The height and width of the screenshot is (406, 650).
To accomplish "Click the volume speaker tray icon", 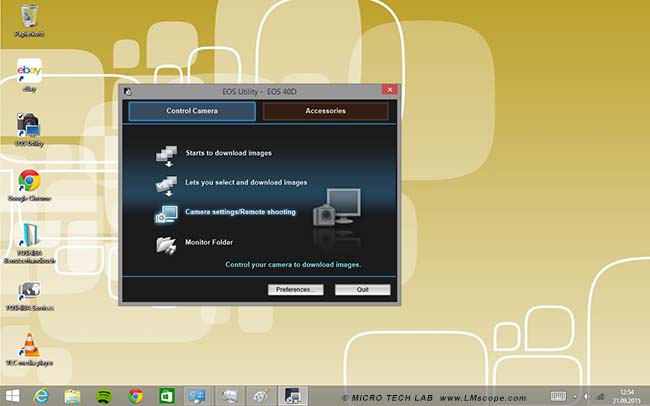I will (x=587, y=397).
